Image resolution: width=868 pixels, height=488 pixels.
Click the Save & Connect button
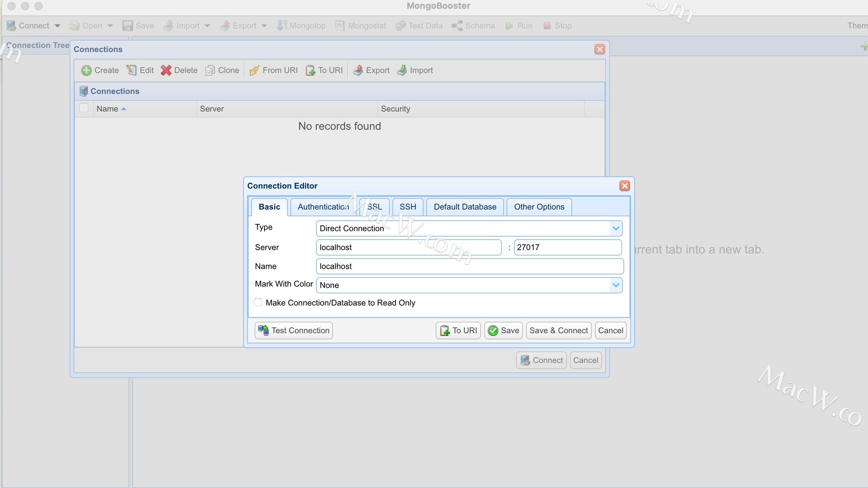click(x=559, y=331)
